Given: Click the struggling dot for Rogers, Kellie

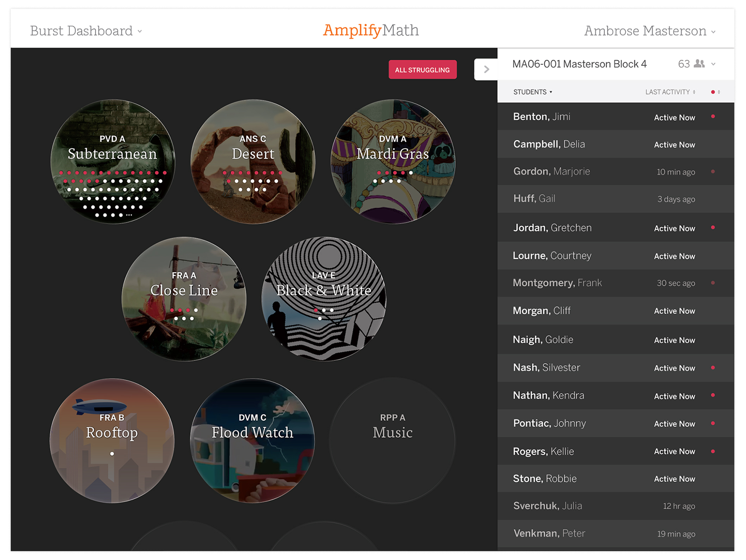Looking at the screenshot, I should click(x=713, y=451).
